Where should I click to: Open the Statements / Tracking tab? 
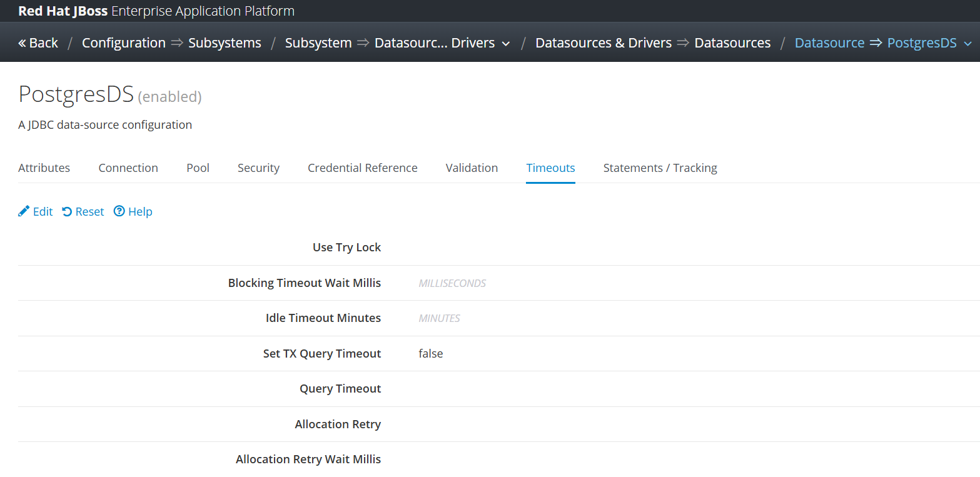[x=660, y=168]
